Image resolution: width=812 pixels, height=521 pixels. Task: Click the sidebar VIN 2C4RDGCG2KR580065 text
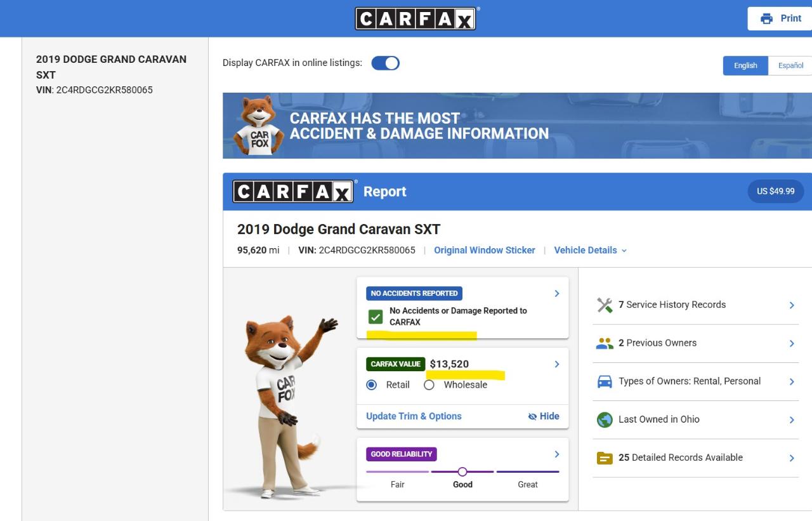click(x=95, y=89)
